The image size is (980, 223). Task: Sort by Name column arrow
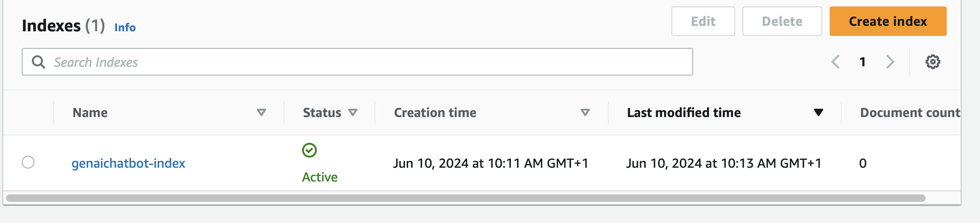[x=261, y=112]
